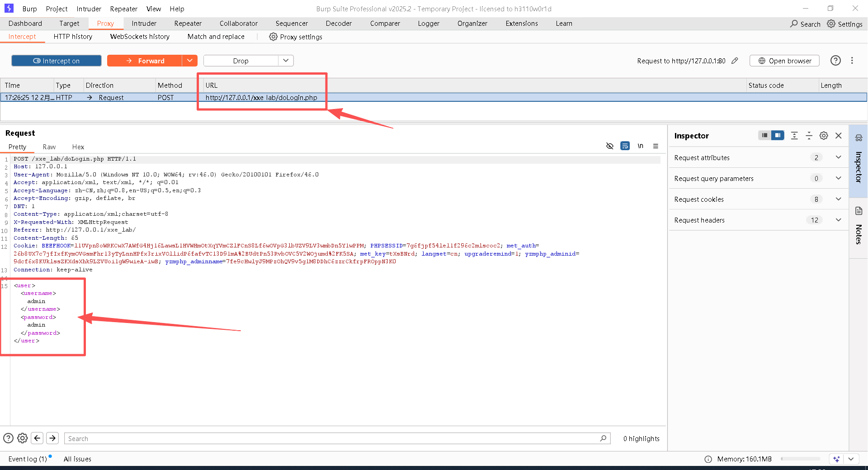Drop the intercepted request

[241, 61]
